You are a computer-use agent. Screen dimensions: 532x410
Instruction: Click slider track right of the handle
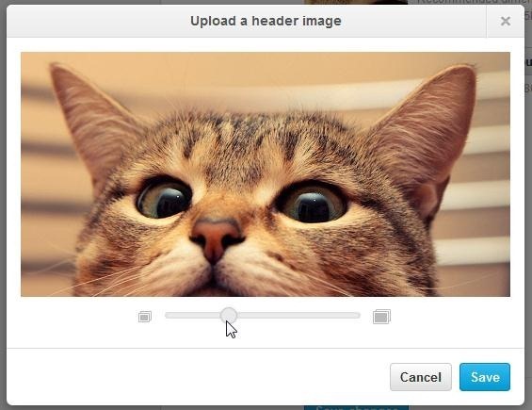(x=298, y=316)
